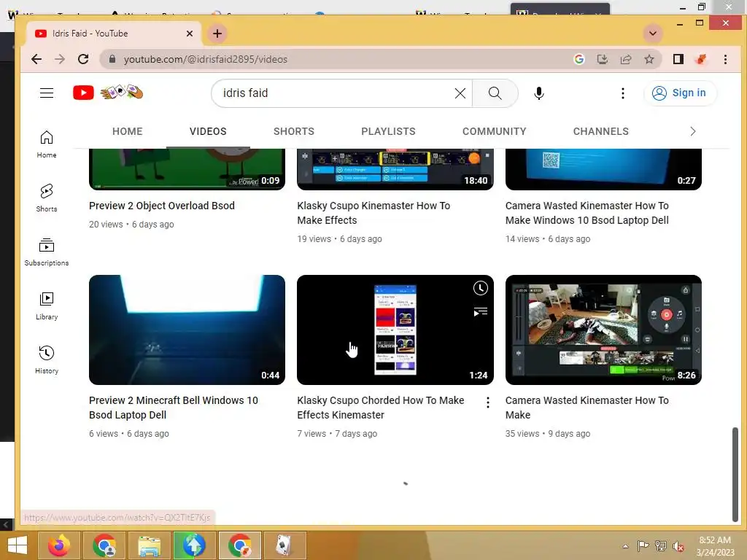
Task: Open the COMMUNITY channel tab
Action: coord(494,131)
